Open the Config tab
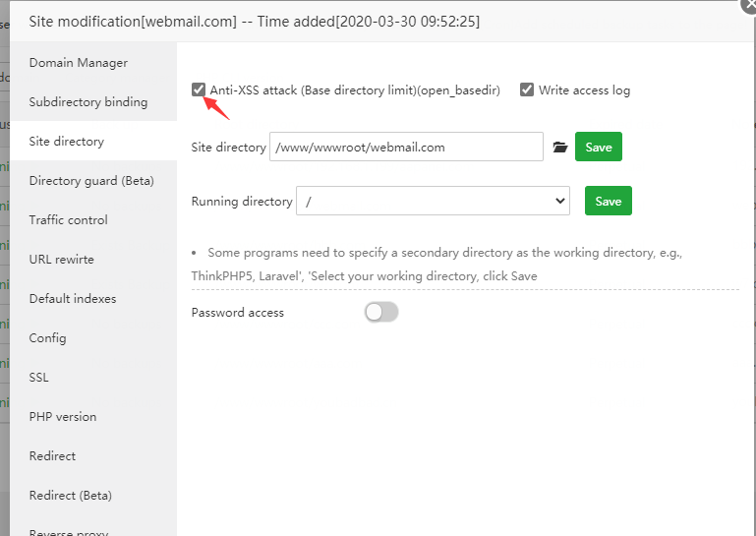Screen dimensions: 756x536 pos(48,338)
